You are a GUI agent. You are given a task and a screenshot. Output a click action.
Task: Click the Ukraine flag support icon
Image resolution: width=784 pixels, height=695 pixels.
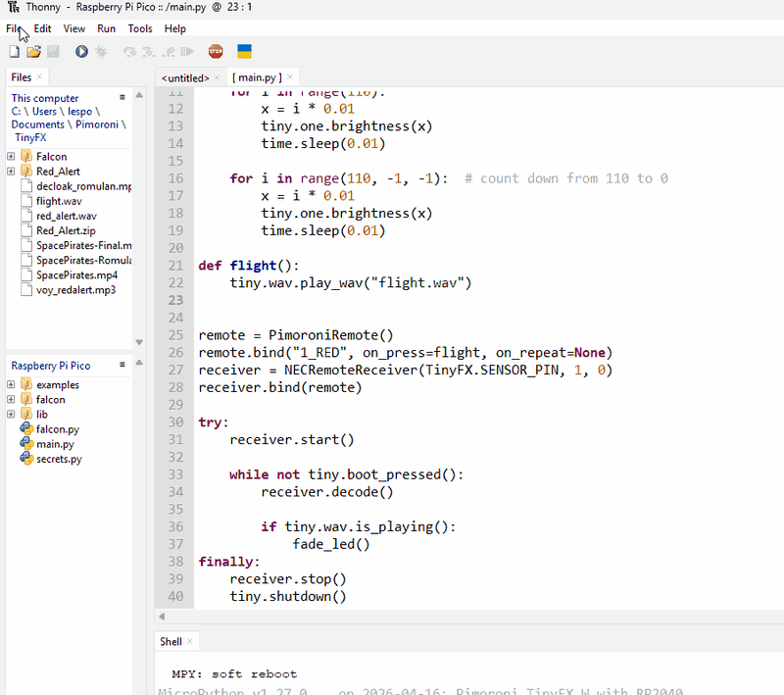click(244, 51)
